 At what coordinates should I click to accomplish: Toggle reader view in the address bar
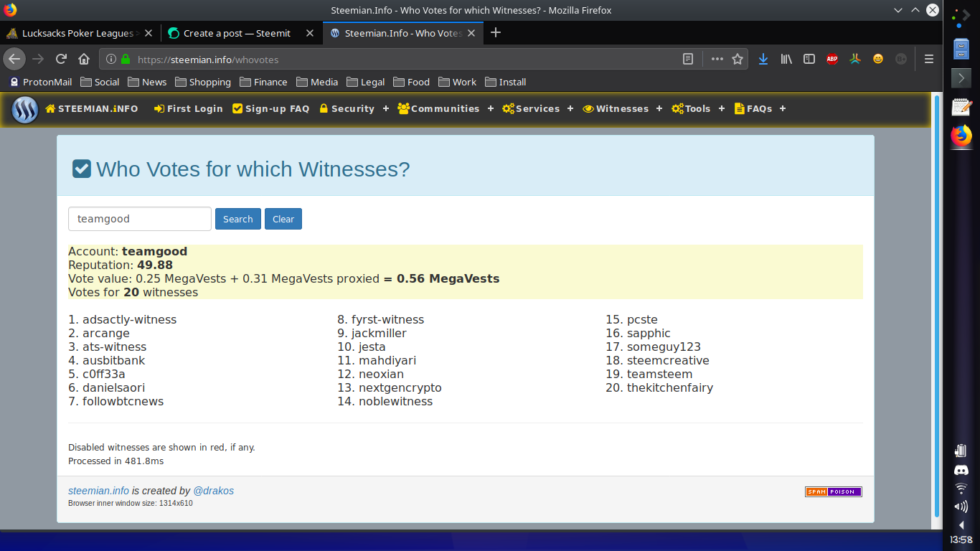click(688, 59)
